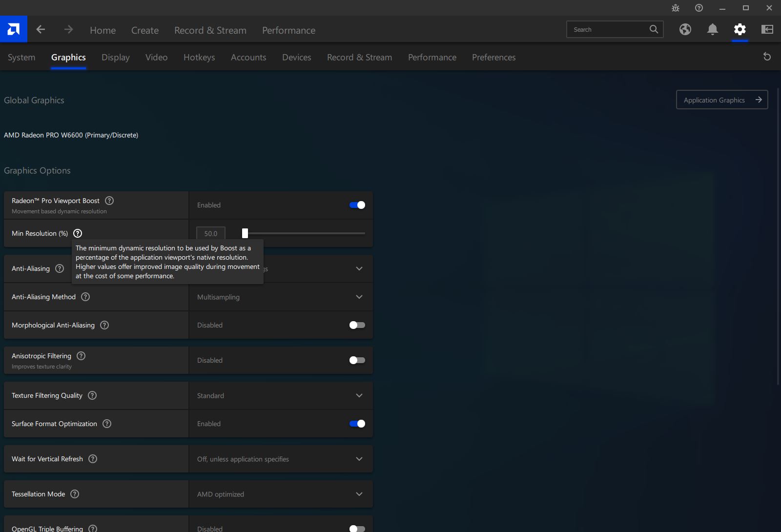Go to Home in top navigation

coord(103,30)
